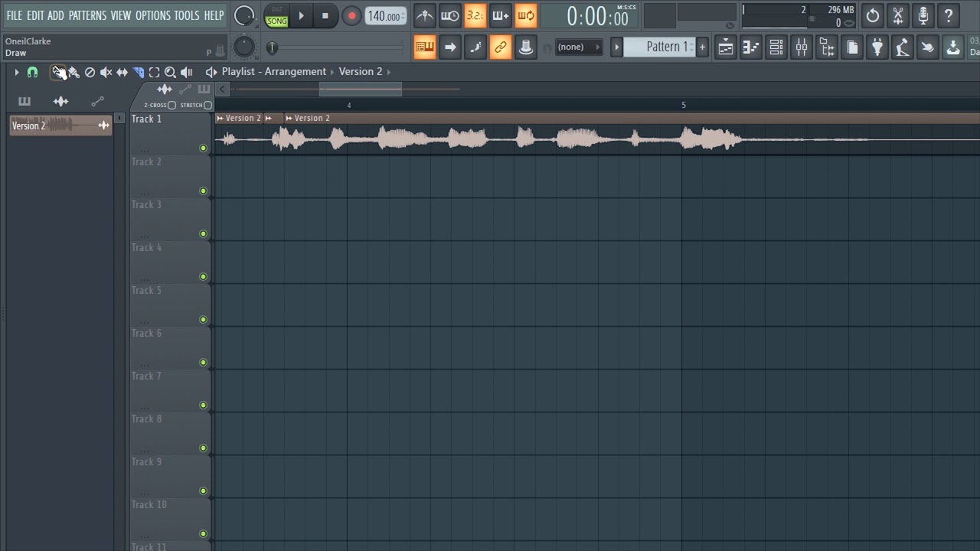Select the Draw pencil tool
This screenshot has width=980, height=551.
point(59,72)
